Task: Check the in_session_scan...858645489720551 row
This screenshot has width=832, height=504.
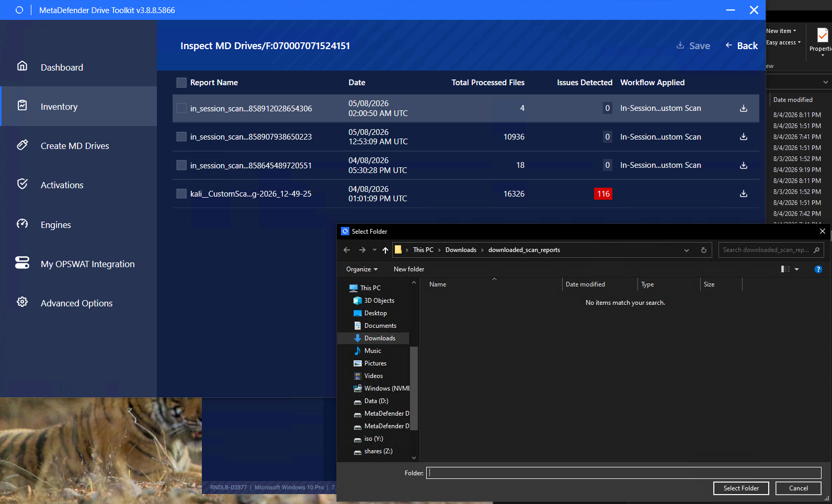Action: click(x=181, y=165)
